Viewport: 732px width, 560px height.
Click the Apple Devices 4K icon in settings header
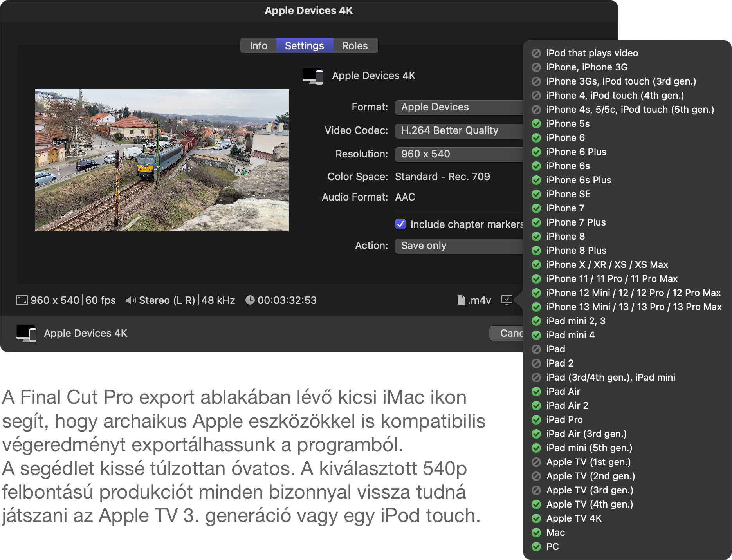(313, 76)
